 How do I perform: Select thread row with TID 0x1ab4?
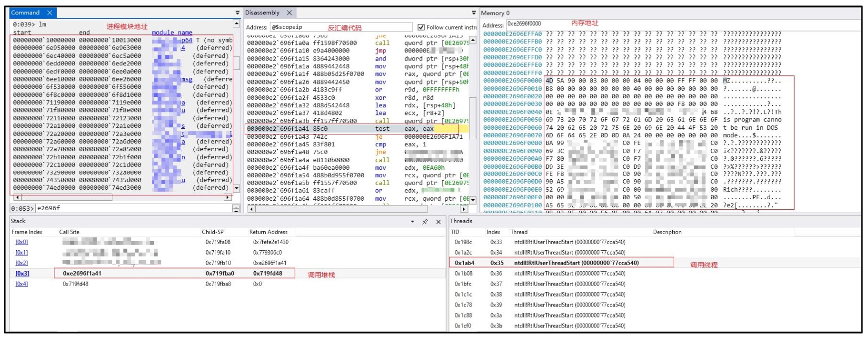(x=562, y=263)
